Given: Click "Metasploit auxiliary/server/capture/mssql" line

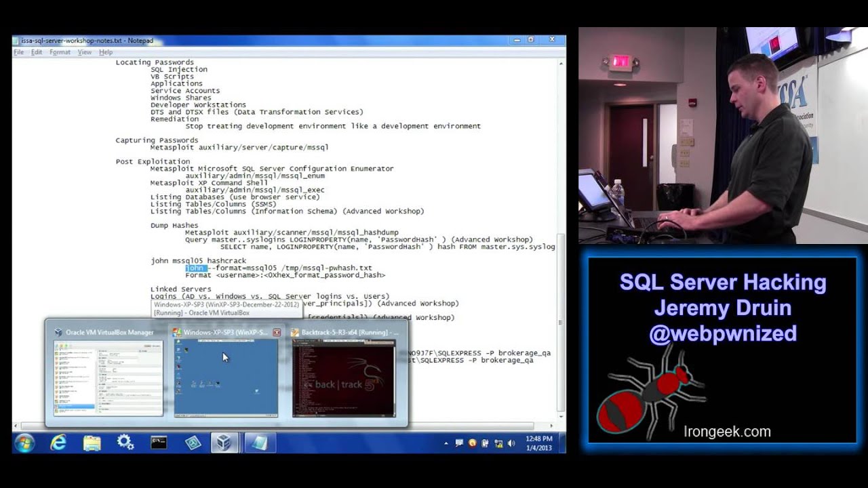Looking at the screenshot, I should point(239,147).
